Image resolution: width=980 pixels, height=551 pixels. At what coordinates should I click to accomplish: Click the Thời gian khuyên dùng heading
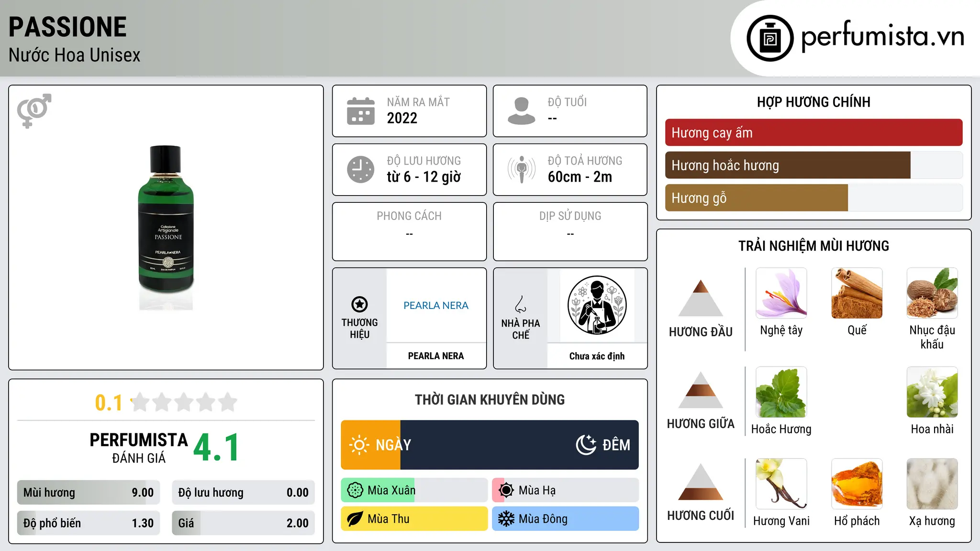pyautogui.click(x=490, y=399)
